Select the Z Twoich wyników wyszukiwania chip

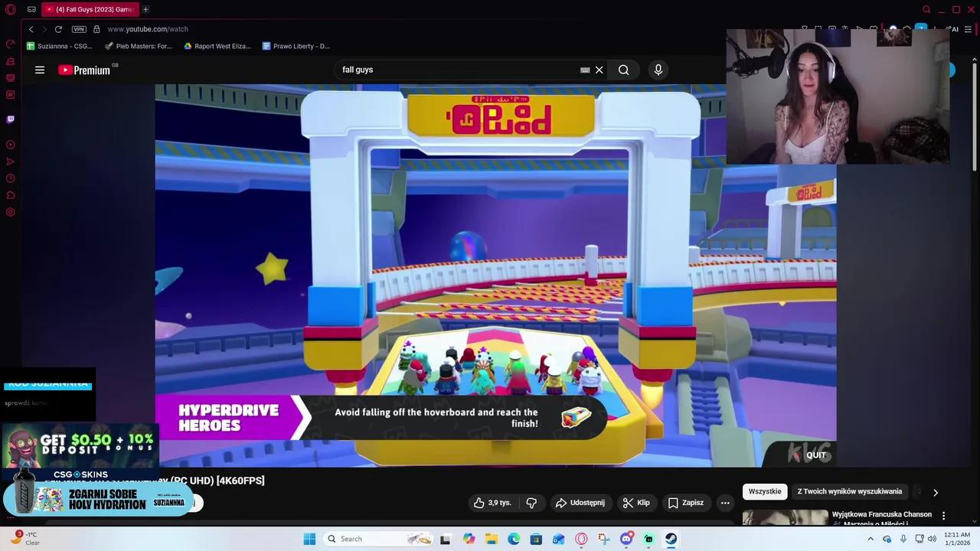(850, 491)
